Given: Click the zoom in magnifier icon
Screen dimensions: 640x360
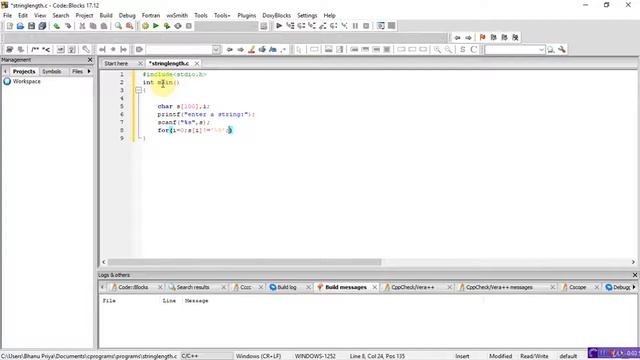Looking at the screenshot, I should (437, 49).
